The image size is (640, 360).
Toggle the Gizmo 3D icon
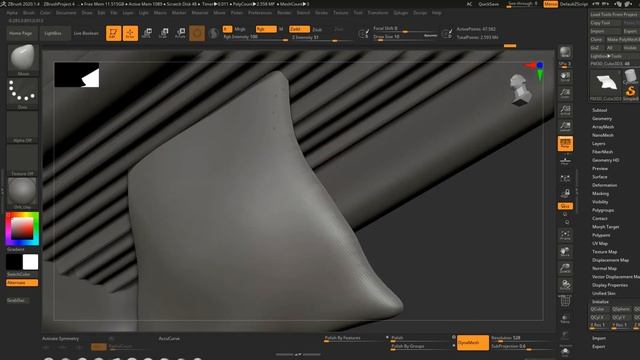197,33
